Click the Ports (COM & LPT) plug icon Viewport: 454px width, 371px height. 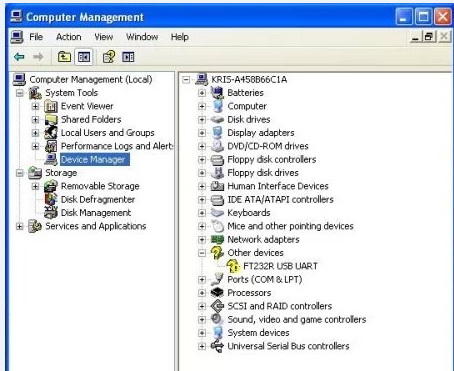[217, 279]
